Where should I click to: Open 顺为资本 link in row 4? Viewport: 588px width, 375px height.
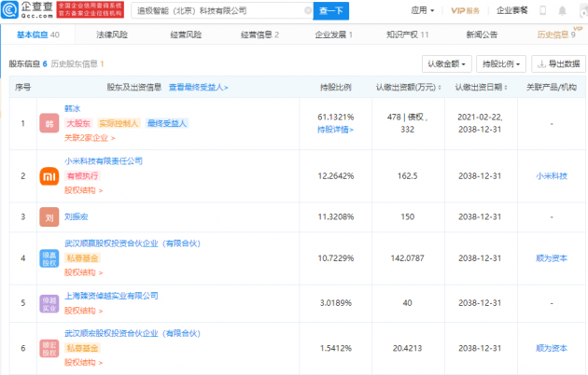[x=552, y=258]
